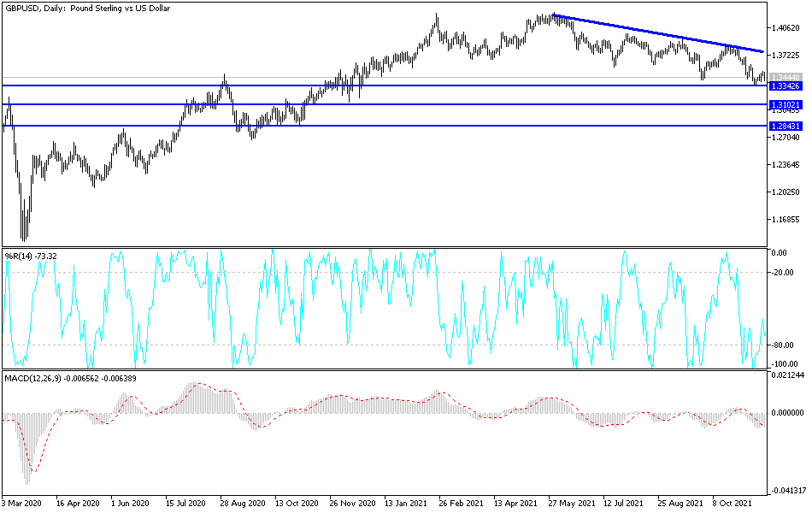Viewport: 812px width, 513px height.
Task: Click the -20.00 level in Williams %R pane
Action: tap(782, 271)
